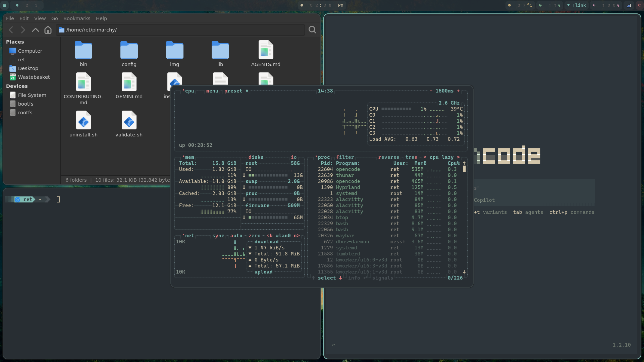Click the power icon in the top bar
The height and width of the screenshot is (362, 644).
[x=640, y=5]
